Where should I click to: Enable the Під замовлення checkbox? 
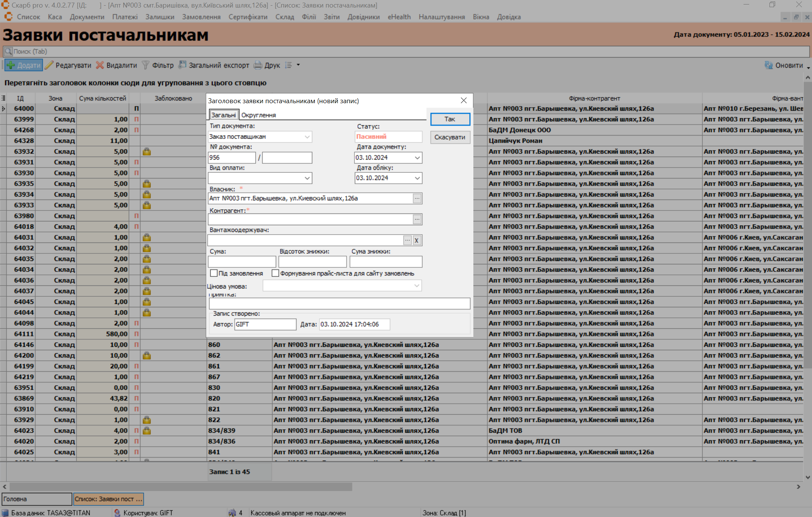tap(214, 273)
